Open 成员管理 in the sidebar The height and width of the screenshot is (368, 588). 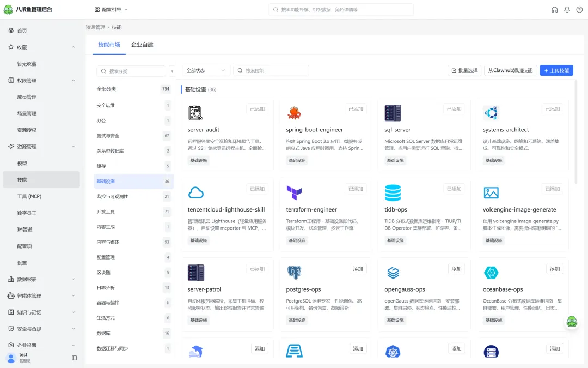pyautogui.click(x=41, y=97)
